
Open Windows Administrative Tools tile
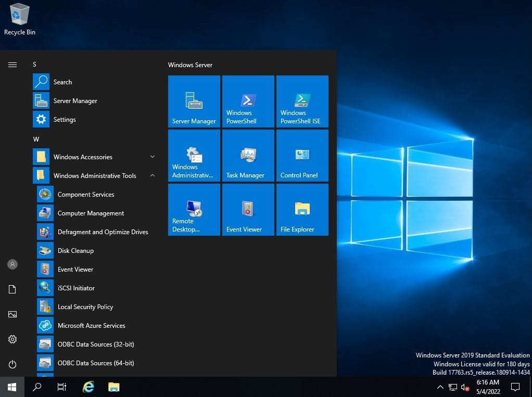pos(194,156)
